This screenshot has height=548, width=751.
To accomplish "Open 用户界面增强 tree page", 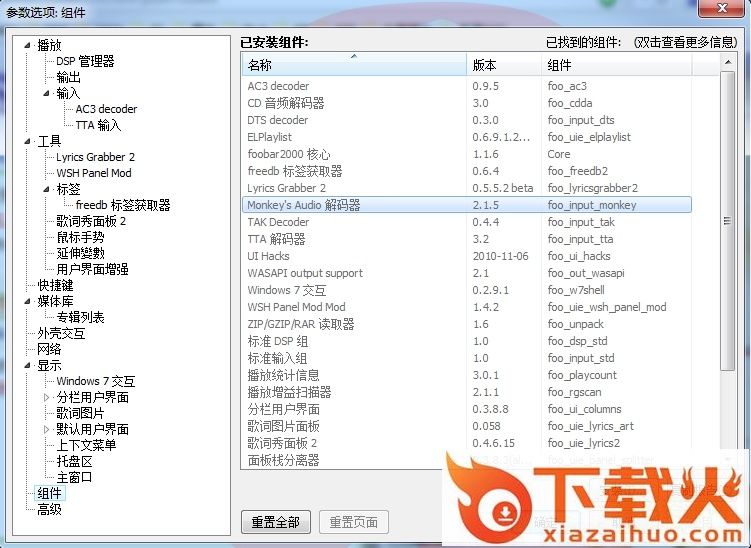I will coord(92,269).
